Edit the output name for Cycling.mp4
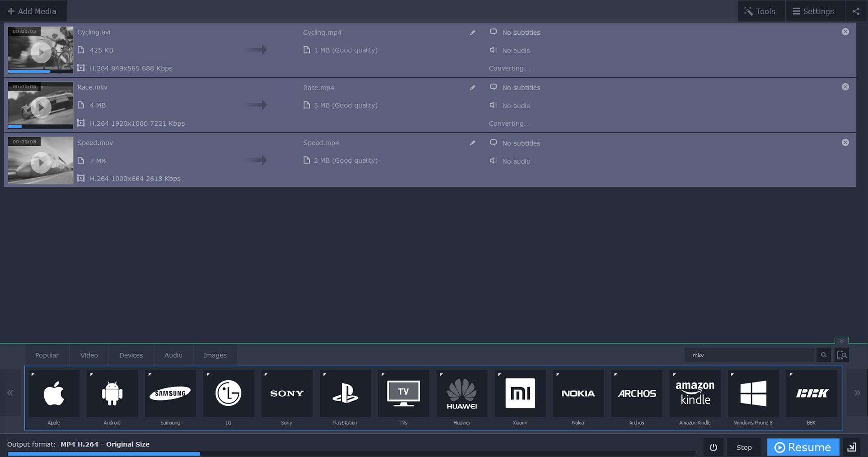Image resolution: width=868 pixels, height=457 pixels. (472, 32)
